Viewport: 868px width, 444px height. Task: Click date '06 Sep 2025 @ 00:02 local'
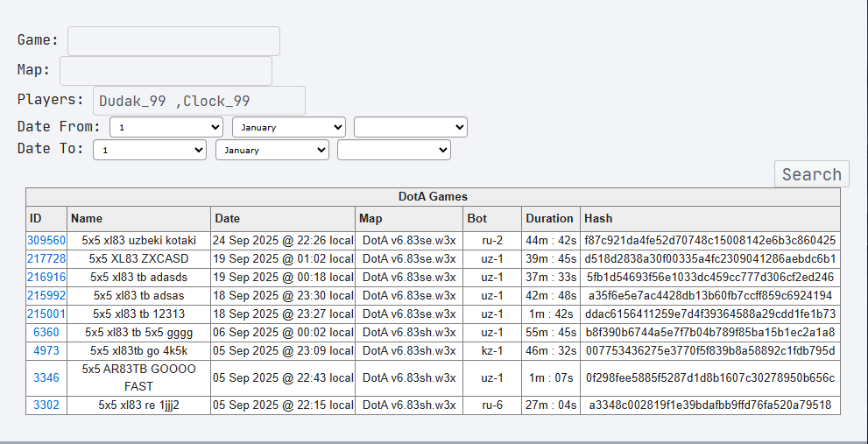pyautogui.click(x=283, y=332)
